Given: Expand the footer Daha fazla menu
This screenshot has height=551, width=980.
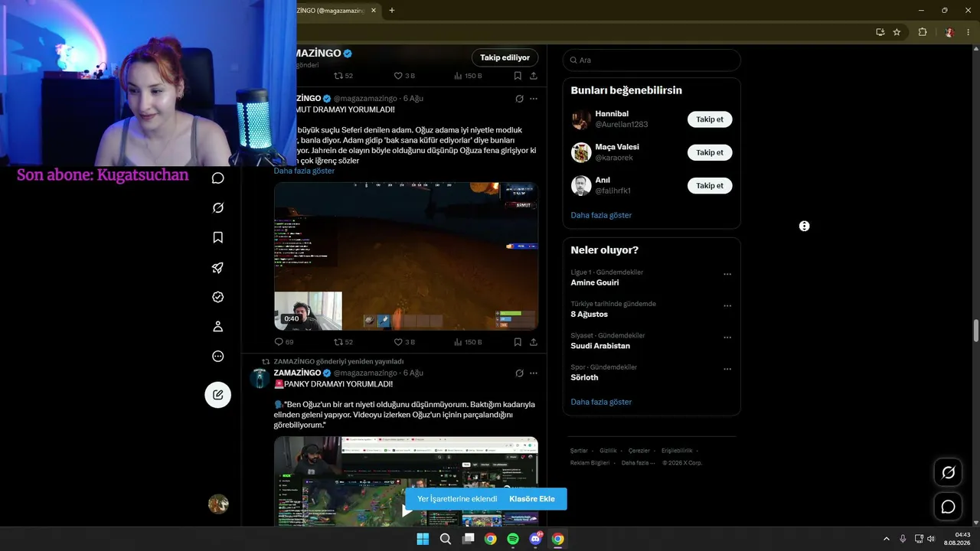Looking at the screenshot, I should (x=639, y=463).
